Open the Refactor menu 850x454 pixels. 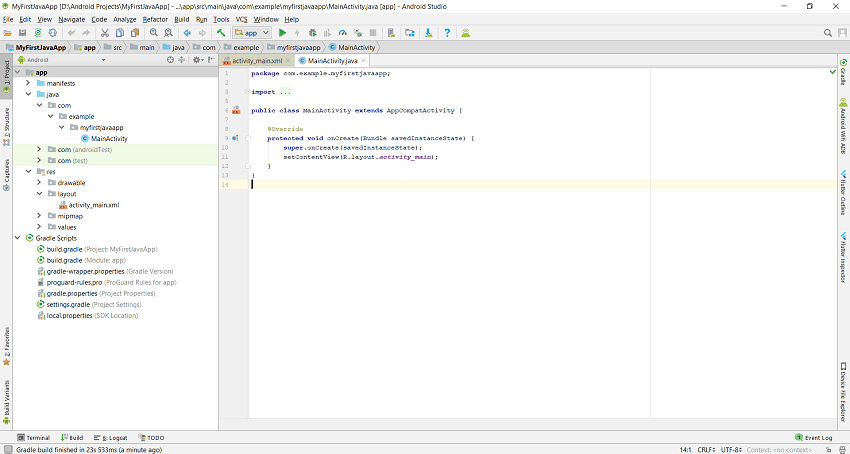click(x=155, y=19)
